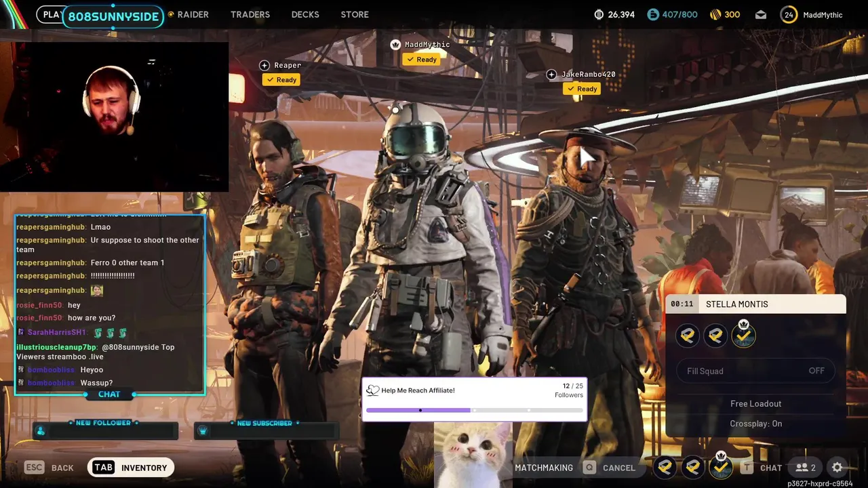The width and height of the screenshot is (868, 488).
Task: Click the streamer webcam feed
Action: pos(114,117)
